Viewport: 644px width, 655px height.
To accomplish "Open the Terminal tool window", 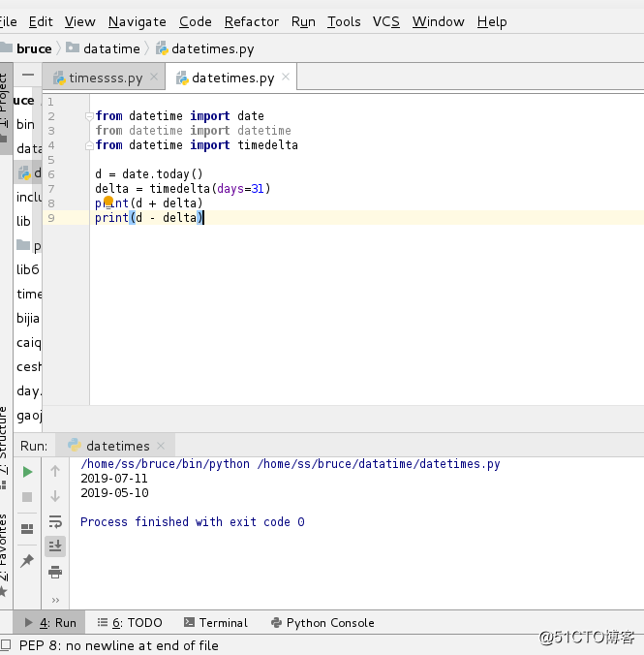I will tap(216, 623).
